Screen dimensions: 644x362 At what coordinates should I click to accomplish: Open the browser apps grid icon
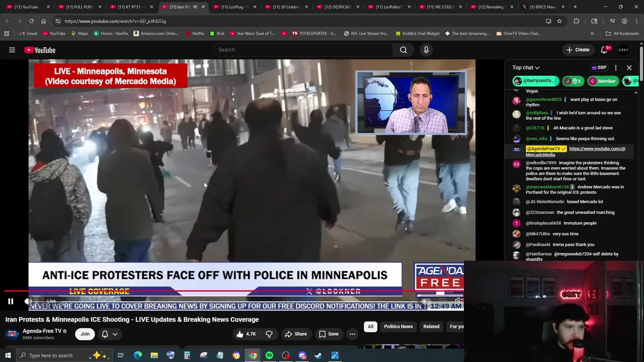tap(7, 34)
